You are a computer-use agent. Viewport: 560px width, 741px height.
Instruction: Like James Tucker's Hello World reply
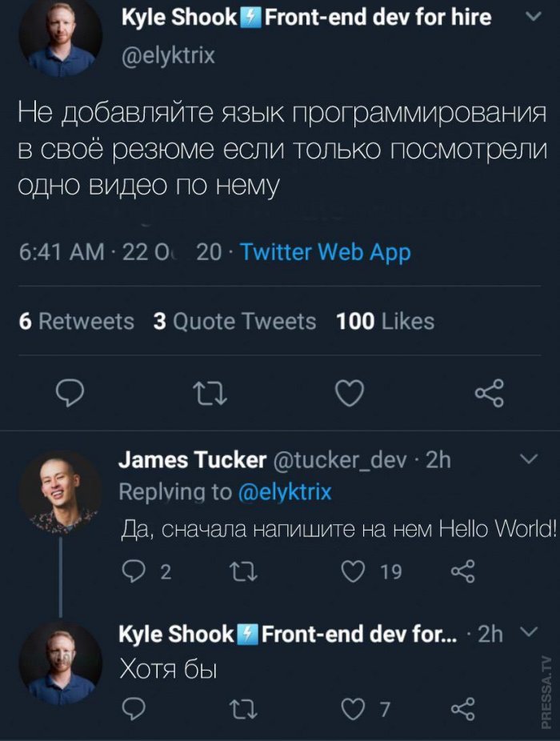[x=353, y=571]
